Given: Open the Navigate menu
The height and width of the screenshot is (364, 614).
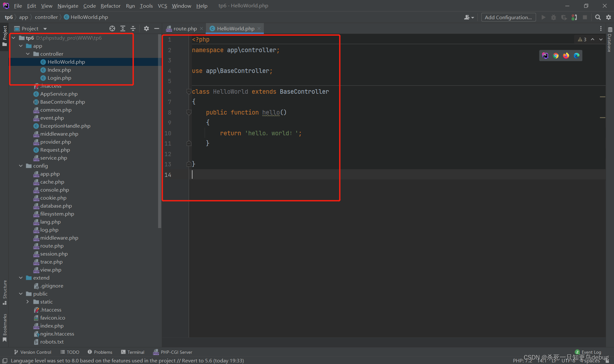Looking at the screenshot, I should coord(68,6).
